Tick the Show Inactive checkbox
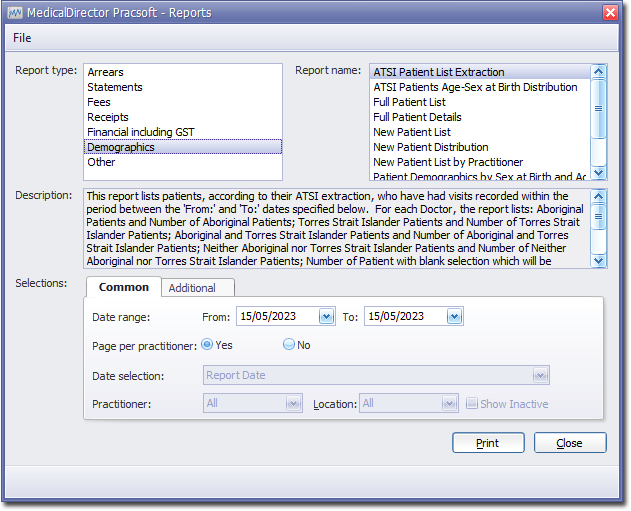Viewport: 631px width, 511px height. [472, 404]
